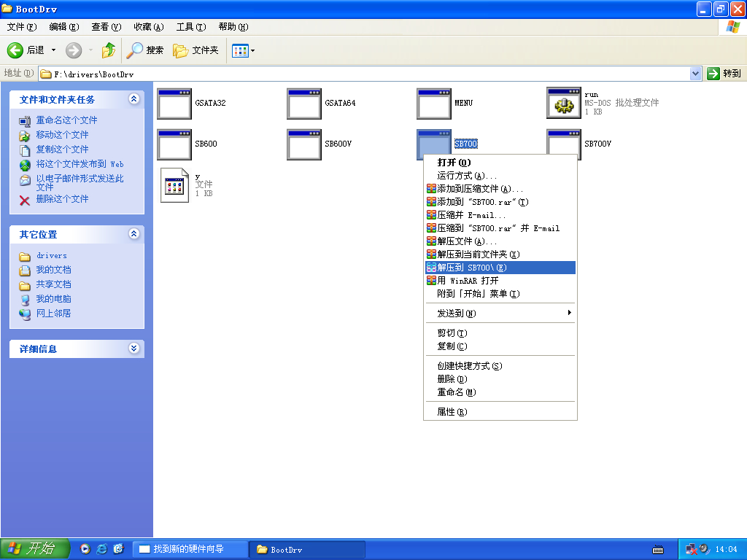
Task: Click the 删除这个文件 task link
Action: [62, 199]
